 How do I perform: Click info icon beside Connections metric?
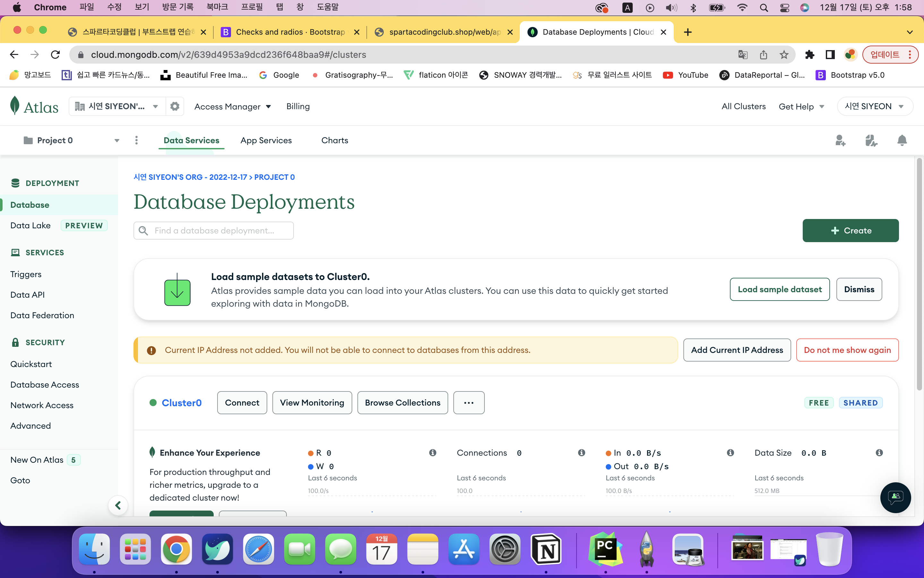click(x=581, y=453)
